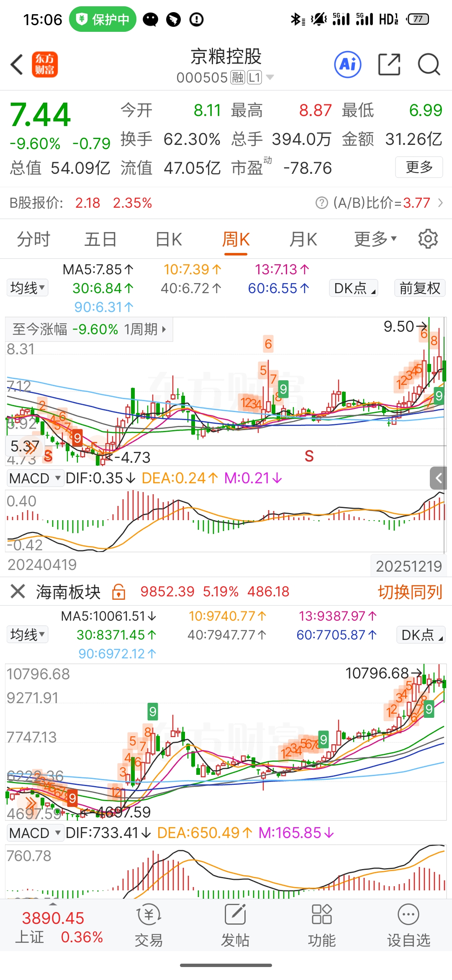Select the 周K tab

[236, 239]
